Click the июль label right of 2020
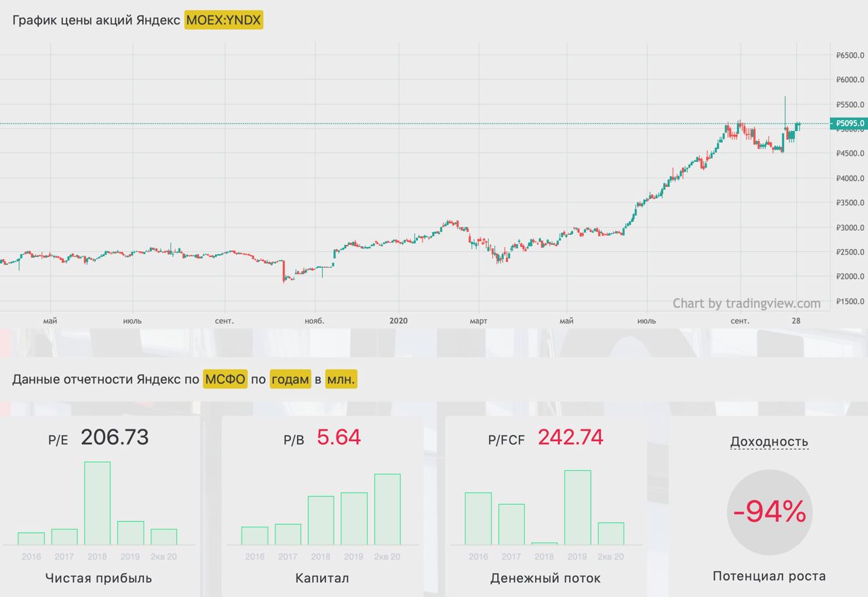The width and height of the screenshot is (868, 597). 646,321
